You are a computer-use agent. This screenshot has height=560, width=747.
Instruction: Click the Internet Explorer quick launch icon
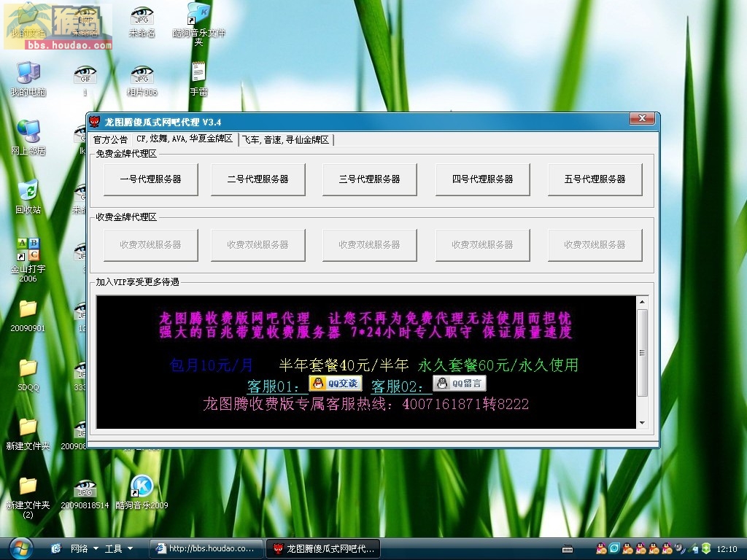point(56,548)
